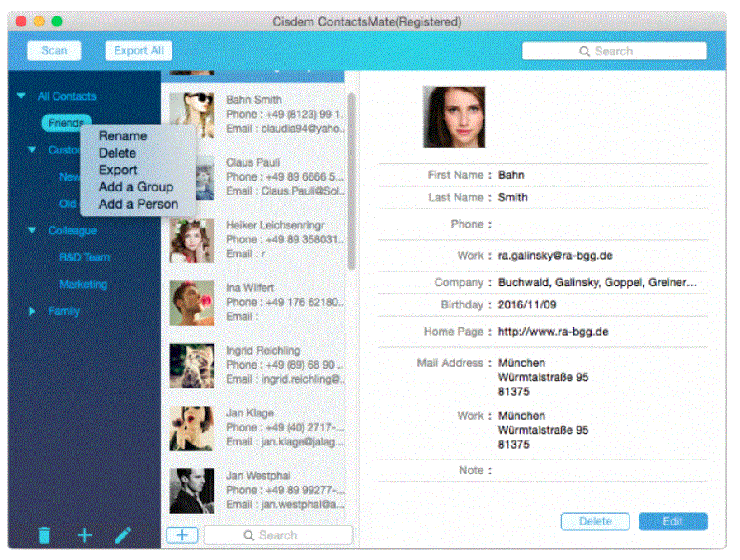
Task: Click Jan Klage phone number line
Action: coord(285,427)
